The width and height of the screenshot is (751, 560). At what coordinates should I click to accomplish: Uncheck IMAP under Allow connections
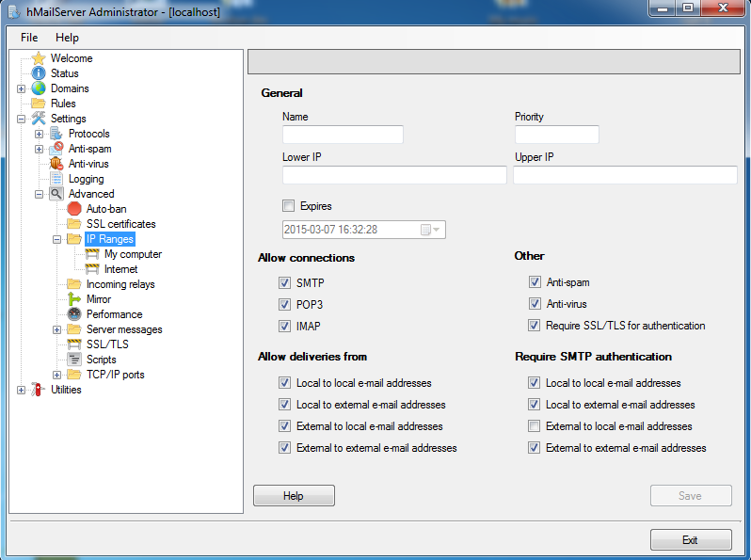coord(284,327)
